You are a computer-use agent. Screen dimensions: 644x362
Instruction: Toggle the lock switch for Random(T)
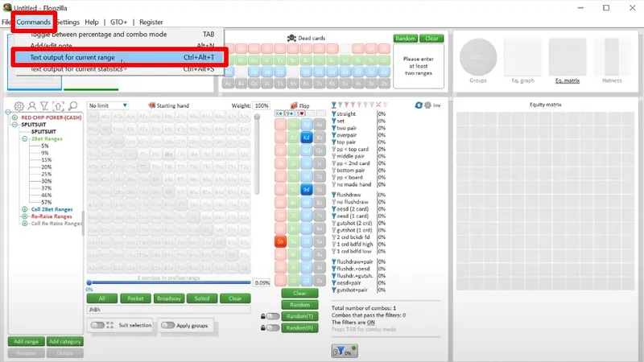273,316
